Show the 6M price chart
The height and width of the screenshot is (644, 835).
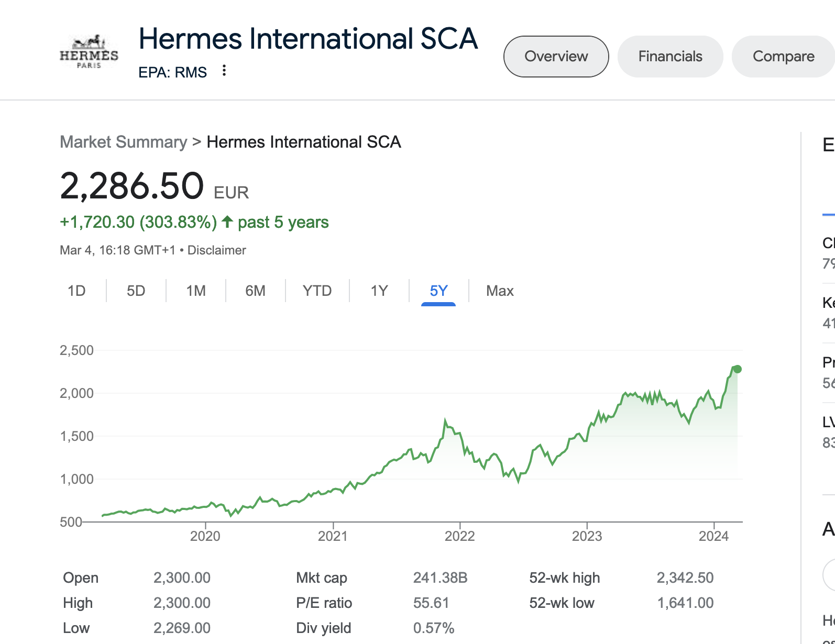coord(255,291)
